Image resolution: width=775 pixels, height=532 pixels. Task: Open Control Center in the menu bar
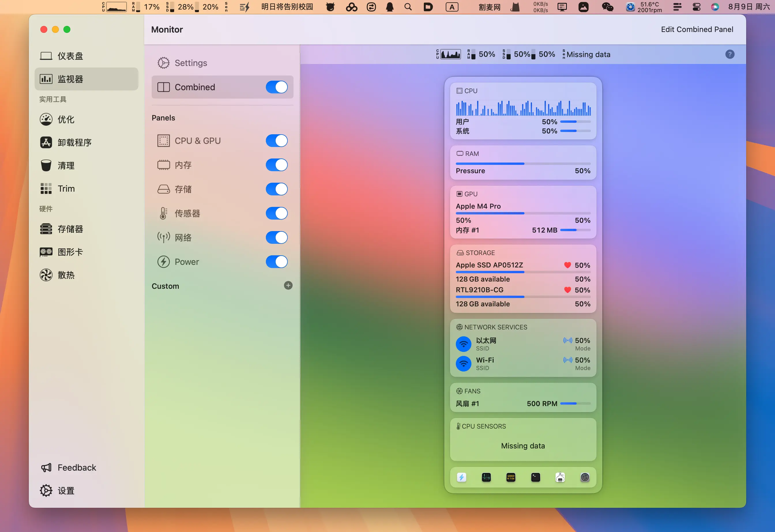click(696, 7)
